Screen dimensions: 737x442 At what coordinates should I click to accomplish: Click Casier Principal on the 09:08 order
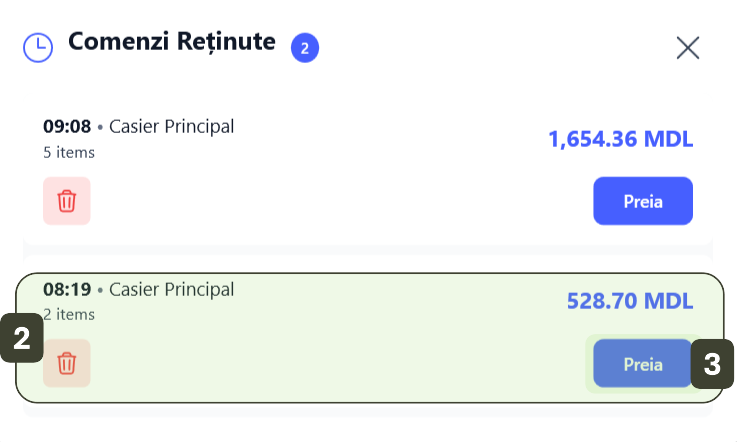click(171, 127)
